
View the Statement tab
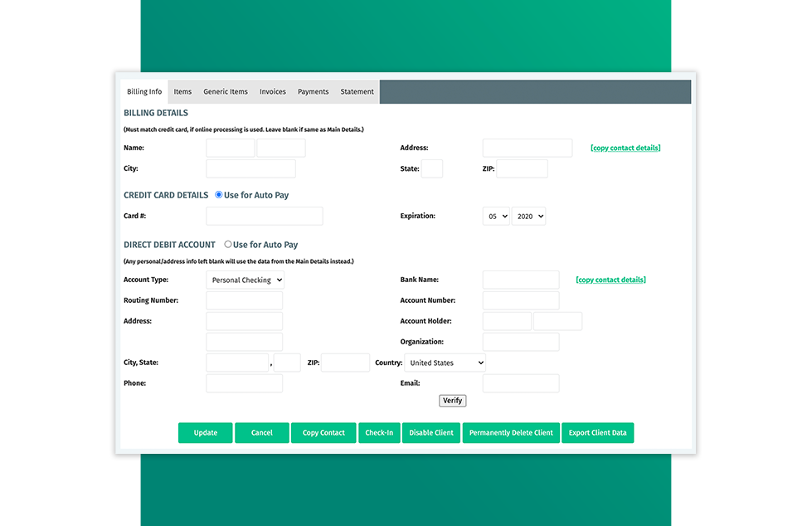[x=357, y=92]
